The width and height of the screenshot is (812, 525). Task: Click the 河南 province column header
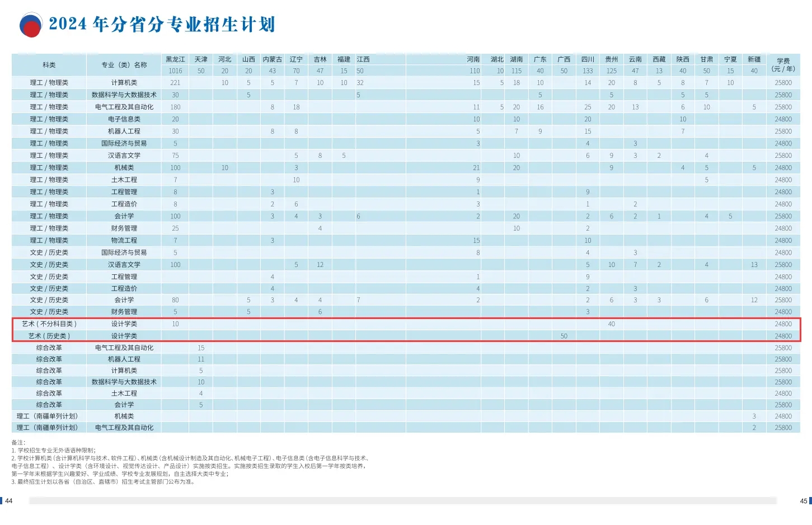point(473,59)
